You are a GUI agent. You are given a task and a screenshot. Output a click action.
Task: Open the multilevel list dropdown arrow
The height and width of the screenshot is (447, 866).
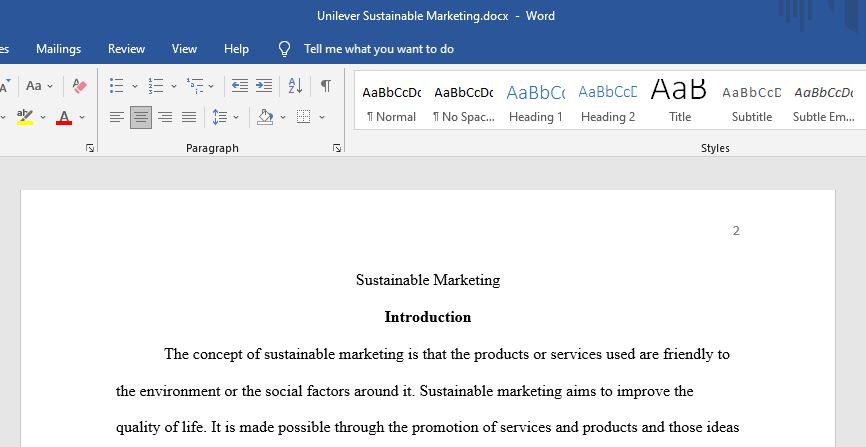[211, 86]
